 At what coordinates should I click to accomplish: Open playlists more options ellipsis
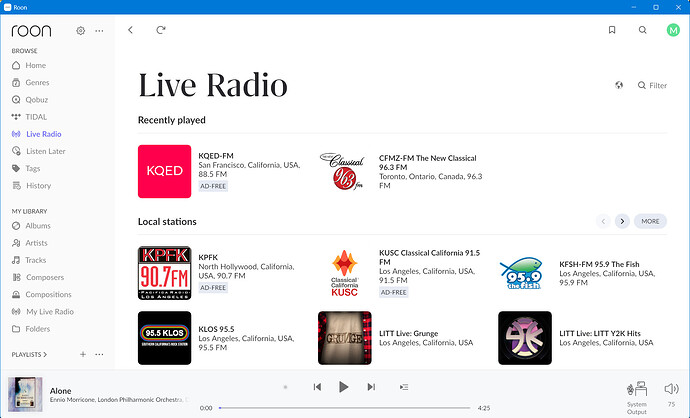[x=99, y=354]
